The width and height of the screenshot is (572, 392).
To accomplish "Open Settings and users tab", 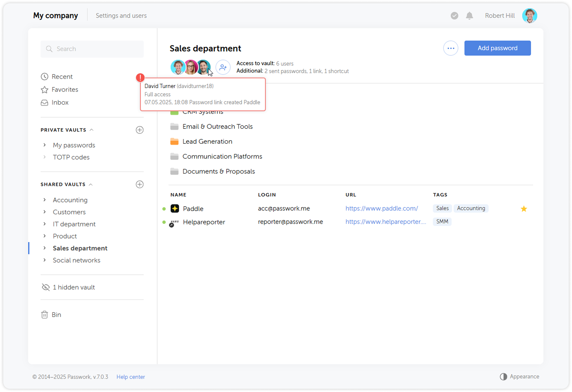I will [121, 16].
